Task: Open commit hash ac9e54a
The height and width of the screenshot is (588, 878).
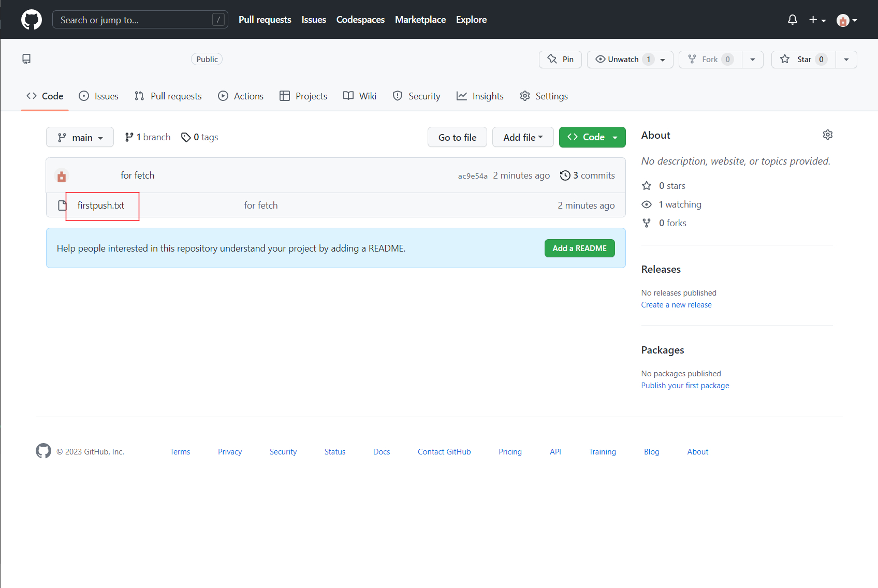Action: tap(473, 176)
